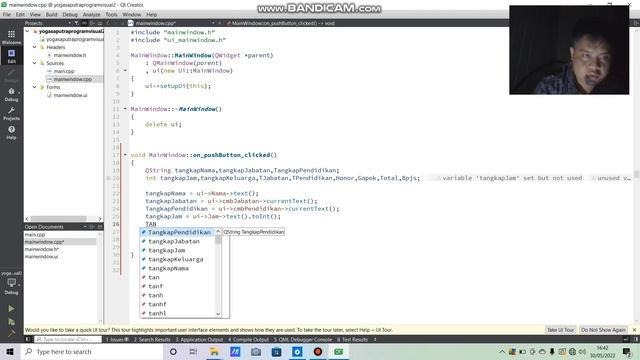Open notification center on taskbar
Image resolution: width=640 pixels, height=360 pixels.
click(627, 351)
